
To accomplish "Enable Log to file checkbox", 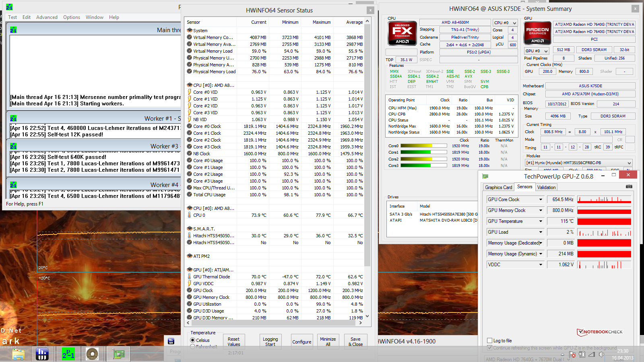I will (x=490, y=341).
